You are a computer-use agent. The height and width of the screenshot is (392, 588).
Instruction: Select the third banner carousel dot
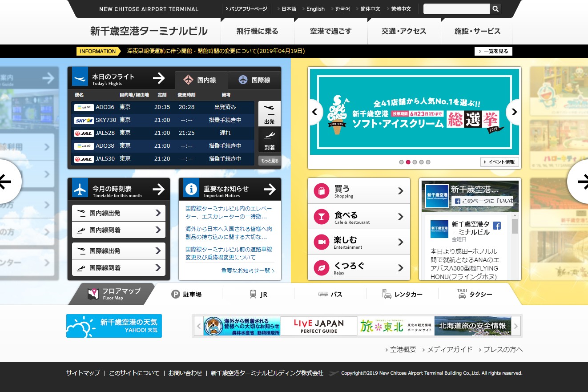click(x=415, y=162)
